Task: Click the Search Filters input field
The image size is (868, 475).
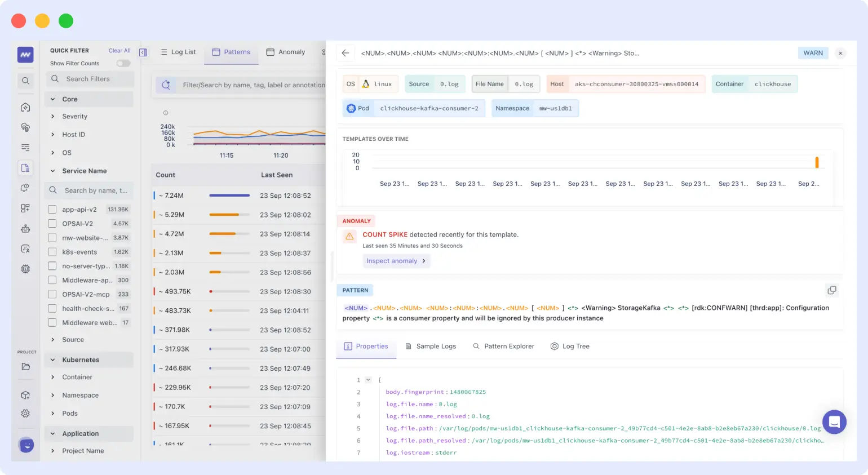Action: click(x=90, y=79)
